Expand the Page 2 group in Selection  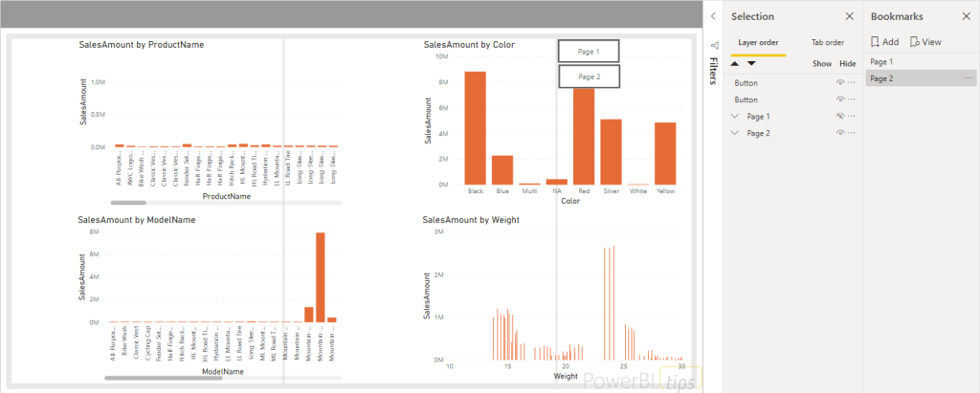coord(735,133)
